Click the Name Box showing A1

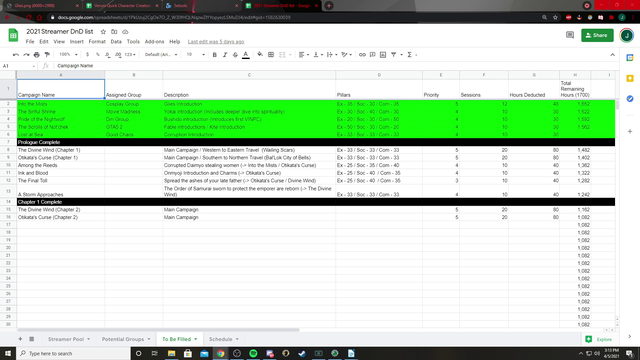[19, 66]
